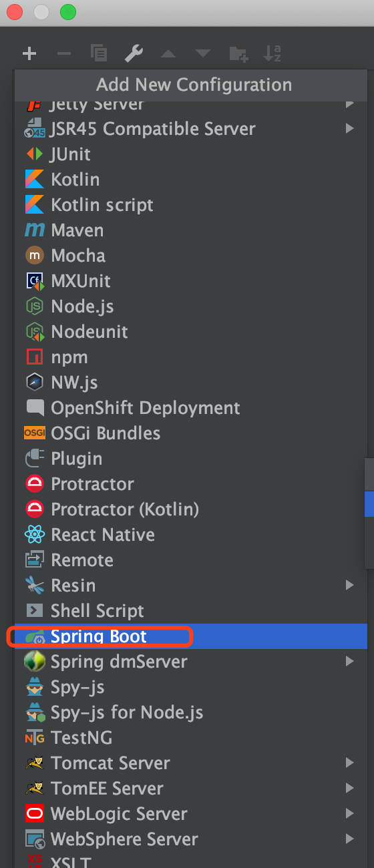Click the React Native label

tap(103, 535)
